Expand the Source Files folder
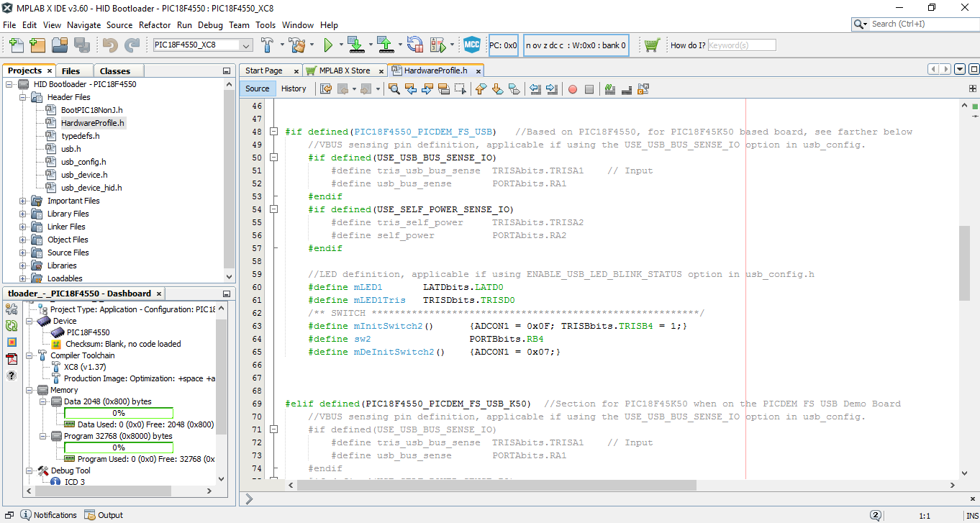 (22, 253)
